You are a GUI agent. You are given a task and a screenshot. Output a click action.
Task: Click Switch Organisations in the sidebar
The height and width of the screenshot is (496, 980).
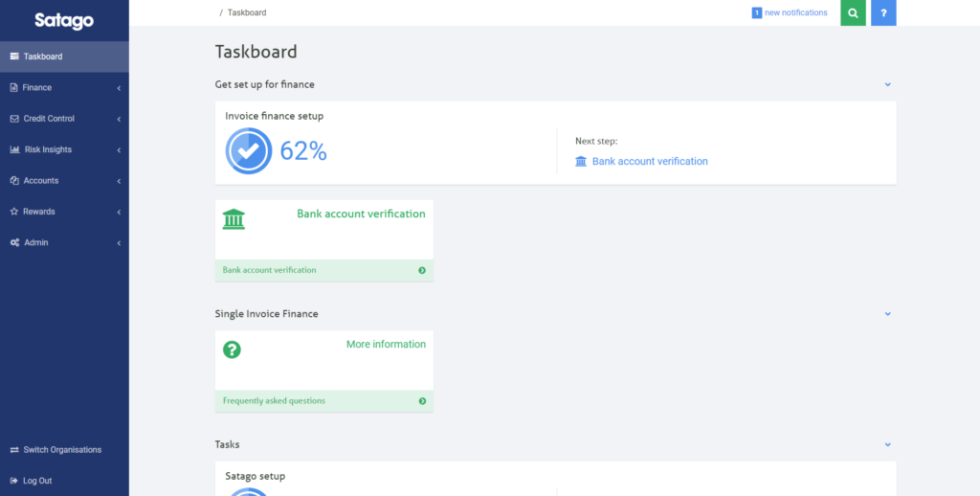point(62,450)
